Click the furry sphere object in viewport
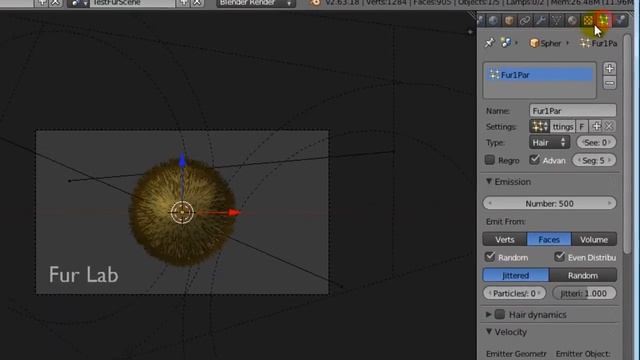Screen dimensions: 640x360 182,213
